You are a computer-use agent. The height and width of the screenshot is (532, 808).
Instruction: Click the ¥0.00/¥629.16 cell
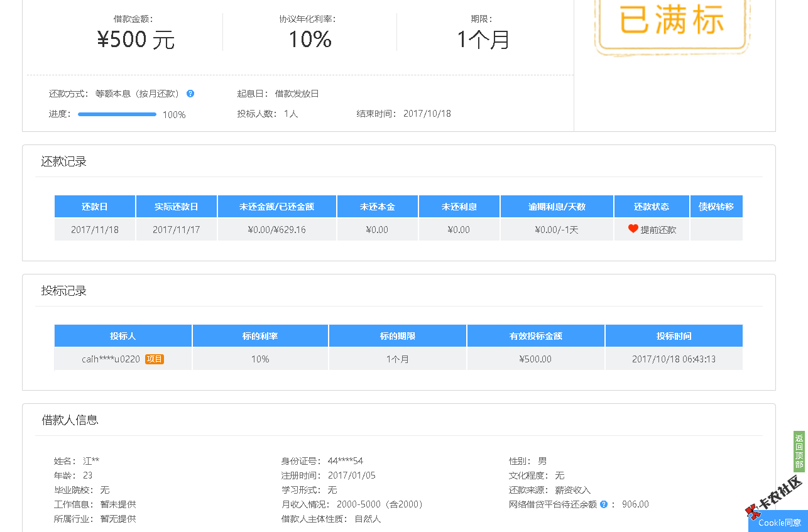[x=277, y=230]
